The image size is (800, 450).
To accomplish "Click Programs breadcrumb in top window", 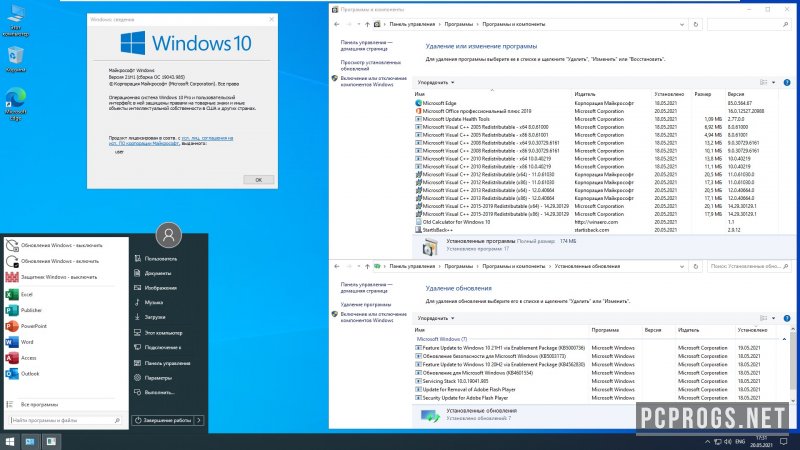I will point(458,24).
